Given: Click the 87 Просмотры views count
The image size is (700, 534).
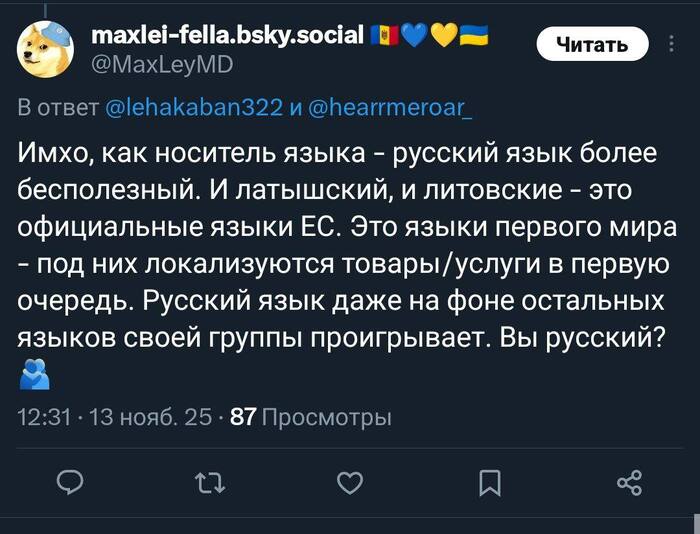Looking at the screenshot, I should 311,418.
